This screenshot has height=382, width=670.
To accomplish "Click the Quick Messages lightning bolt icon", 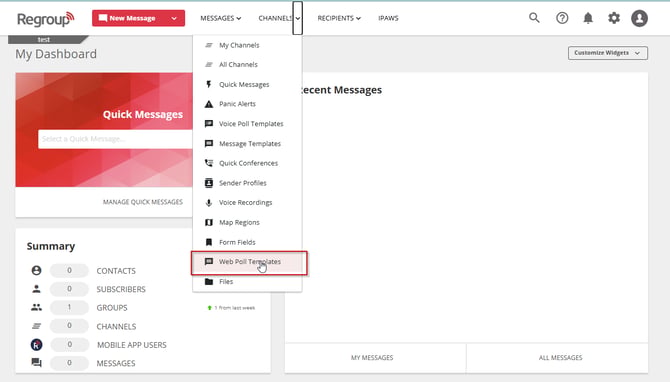I will pyautogui.click(x=209, y=84).
